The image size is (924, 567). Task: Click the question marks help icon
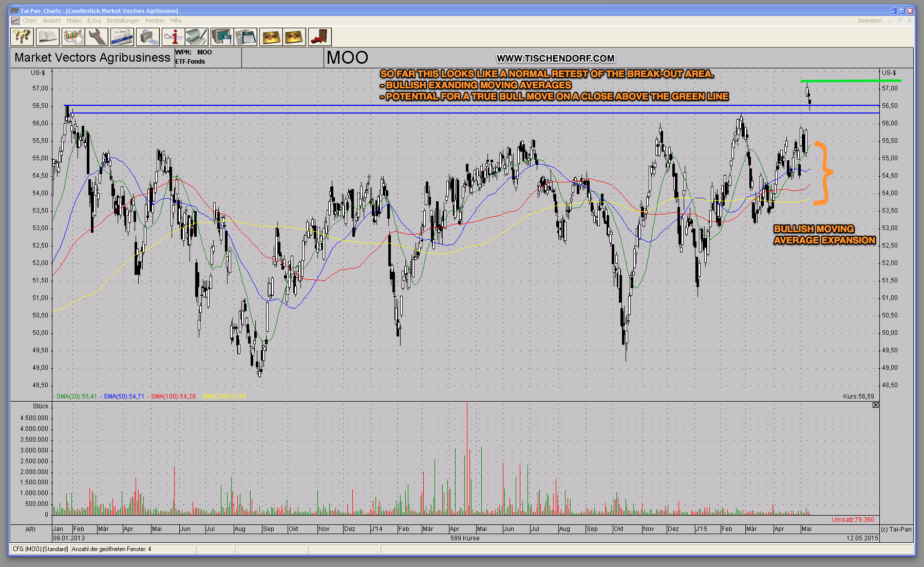click(x=22, y=37)
